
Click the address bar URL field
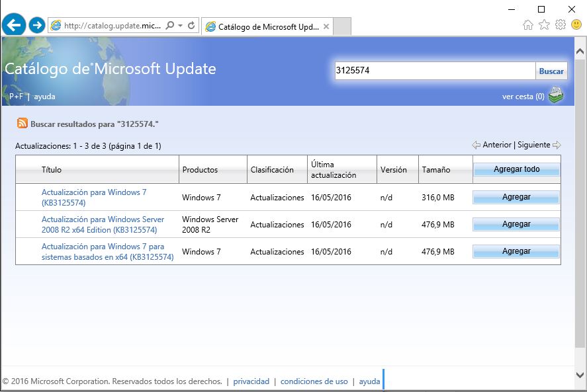tap(113, 25)
